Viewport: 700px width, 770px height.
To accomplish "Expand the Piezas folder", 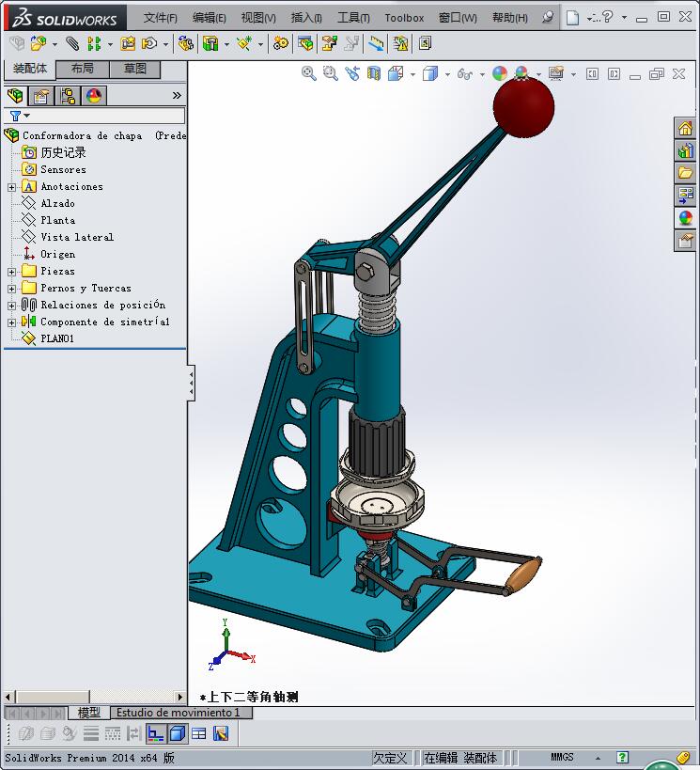I will pos(11,272).
